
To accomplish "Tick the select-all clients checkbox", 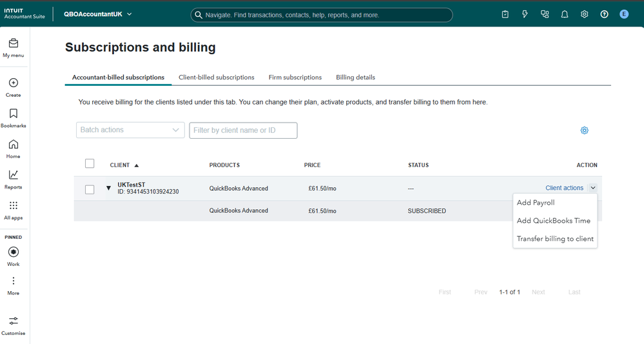I will 90,163.
